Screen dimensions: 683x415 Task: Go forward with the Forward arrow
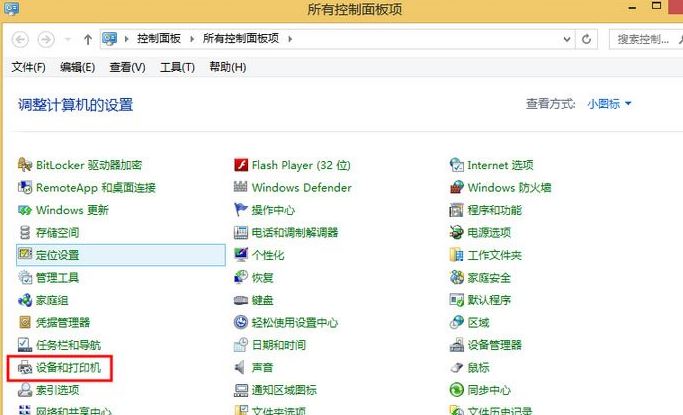[x=46, y=40]
